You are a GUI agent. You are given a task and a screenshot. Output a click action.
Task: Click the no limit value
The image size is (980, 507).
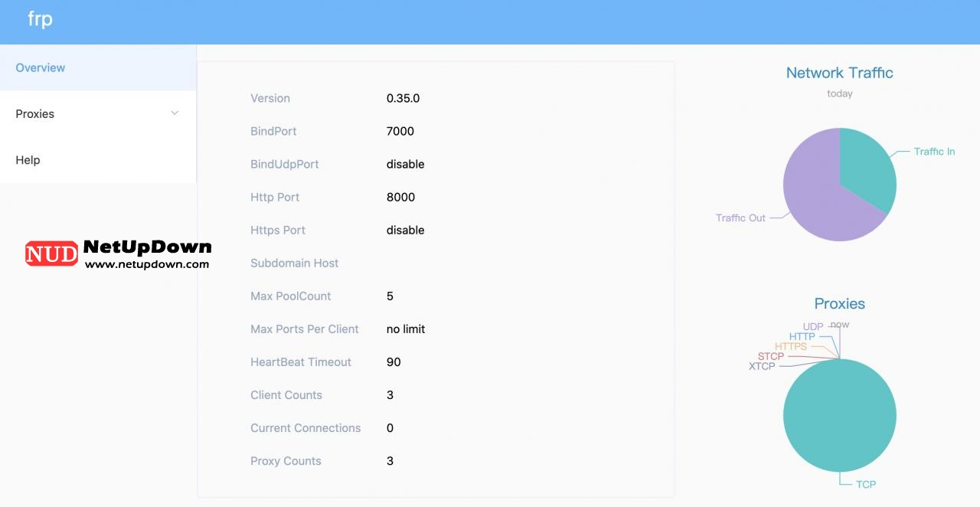coord(406,329)
